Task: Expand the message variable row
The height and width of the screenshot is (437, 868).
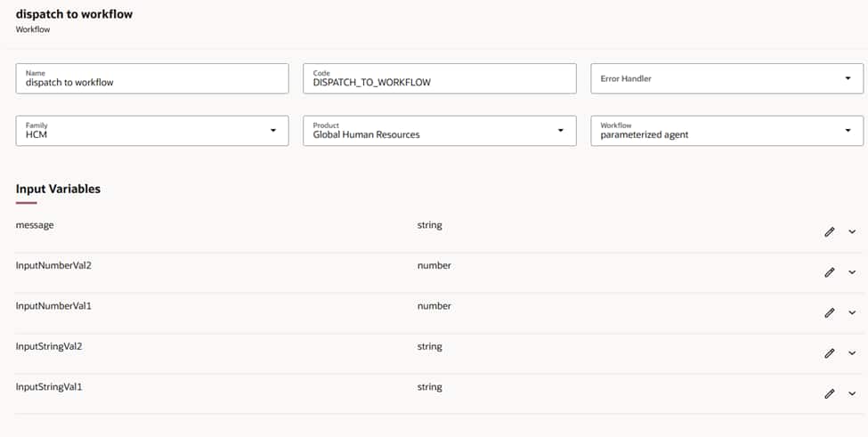Action: [x=852, y=232]
